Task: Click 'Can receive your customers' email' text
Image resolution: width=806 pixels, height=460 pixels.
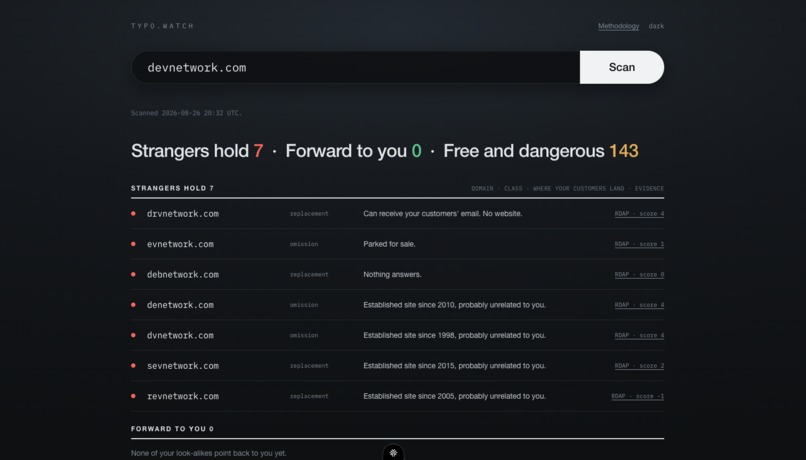Action: (443, 214)
